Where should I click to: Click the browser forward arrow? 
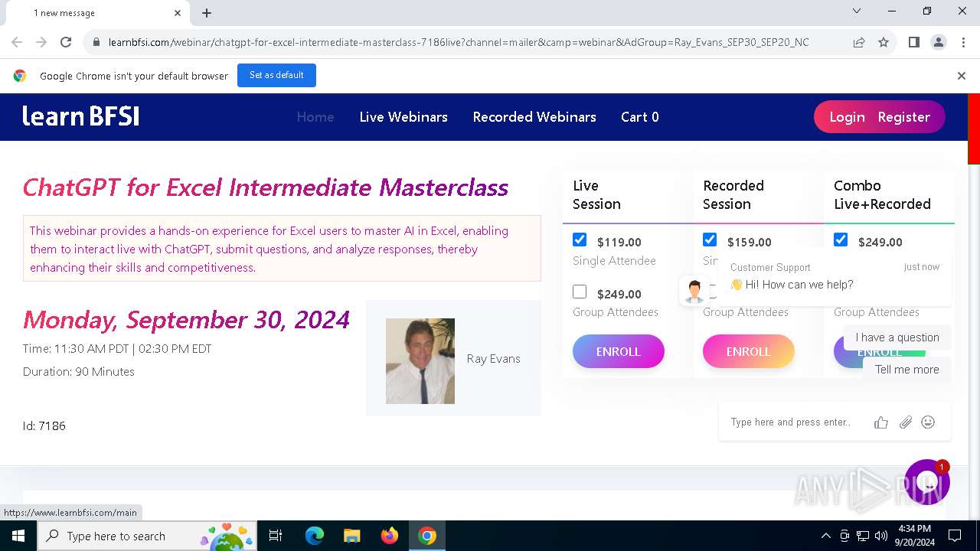41,42
